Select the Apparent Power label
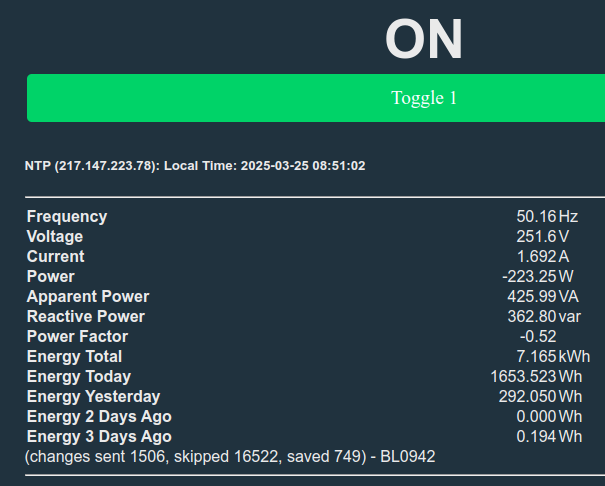Screen dimensions: 605x486 (x=88, y=297)
